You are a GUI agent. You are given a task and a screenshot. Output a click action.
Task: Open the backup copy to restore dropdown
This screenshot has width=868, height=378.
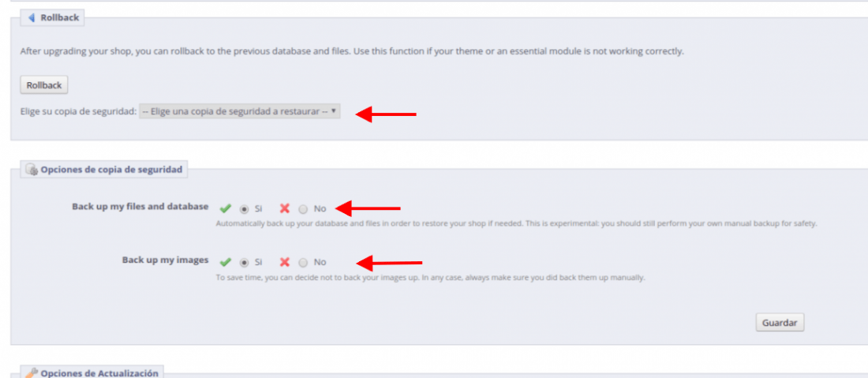pos(240,111)
